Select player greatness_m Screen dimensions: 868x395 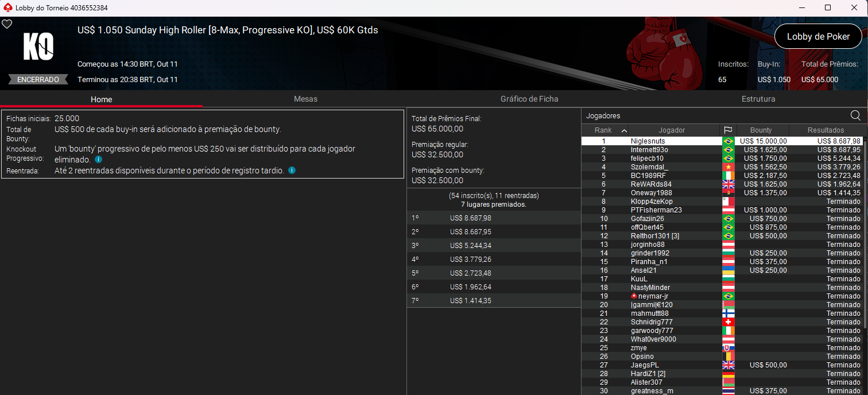(722, 391)
